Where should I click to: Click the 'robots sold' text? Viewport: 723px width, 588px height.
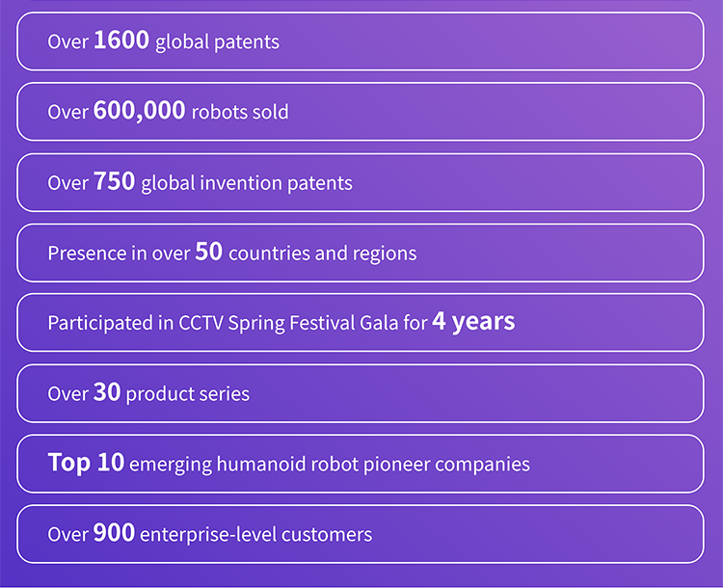point(240,112)
